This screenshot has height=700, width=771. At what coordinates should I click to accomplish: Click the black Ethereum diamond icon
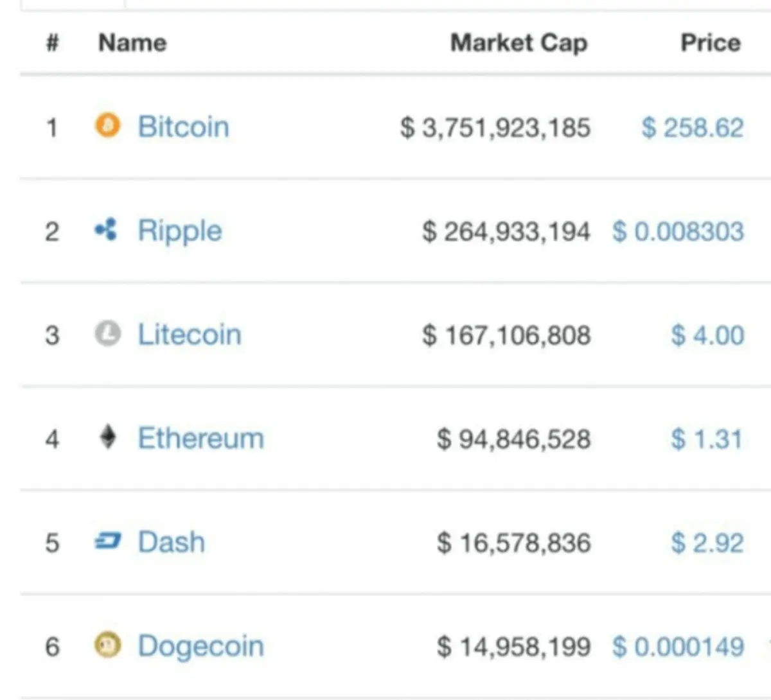click(x=108, y=437)
